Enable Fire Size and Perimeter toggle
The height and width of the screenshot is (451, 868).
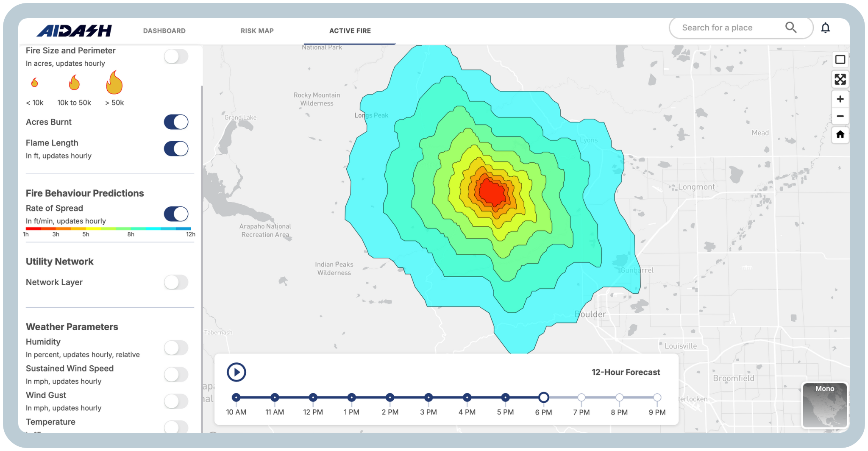click(x=176, y=56)
